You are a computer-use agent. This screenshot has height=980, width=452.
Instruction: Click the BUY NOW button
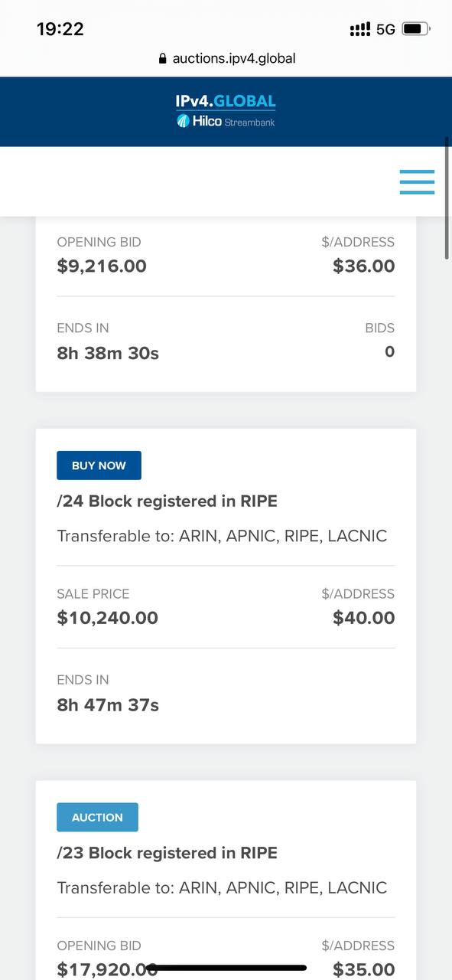point(99,465)
